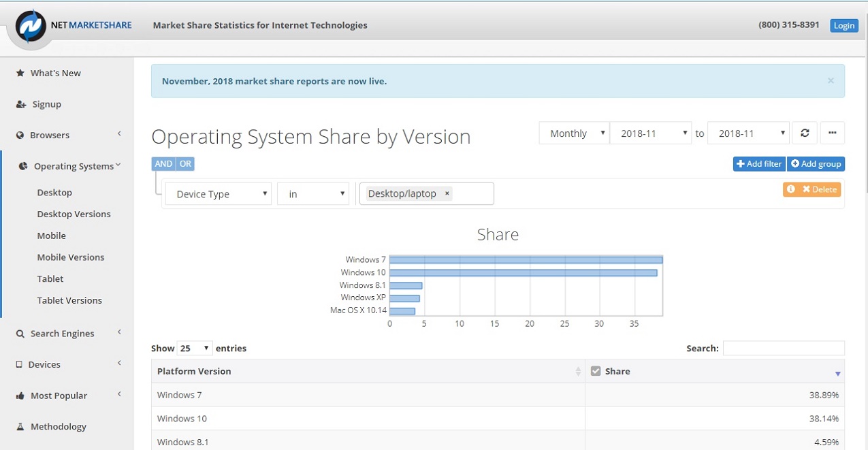Viewport: 868px width, 450px height.
Task: Expand the Search Engines sidebar chevron
Action: [x=119, y=332]
